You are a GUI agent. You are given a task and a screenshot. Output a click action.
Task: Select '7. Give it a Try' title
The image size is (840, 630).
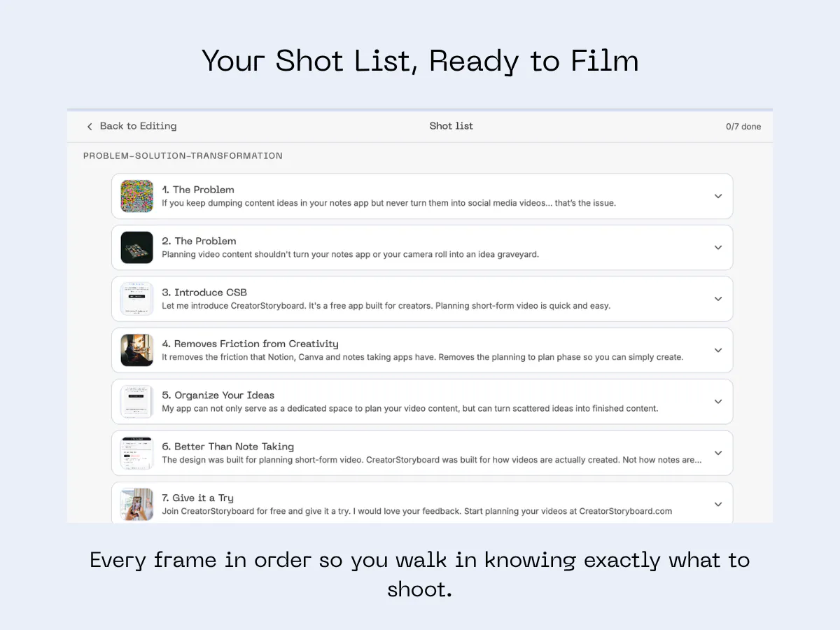pyautogui.click(x=197, y=498)
